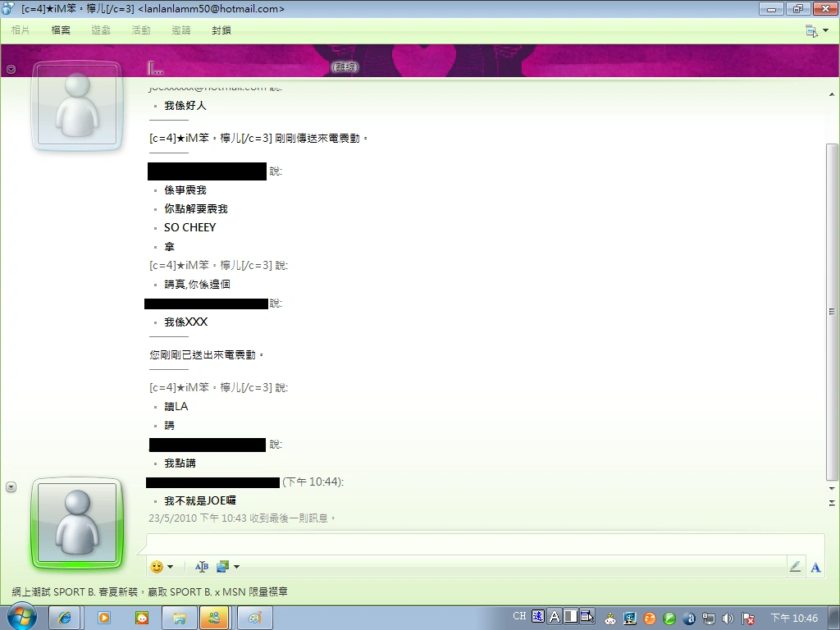
Task: Click the SPORT B. x MSN ad link
Action: pyautogui.click(x=150, y=591)
